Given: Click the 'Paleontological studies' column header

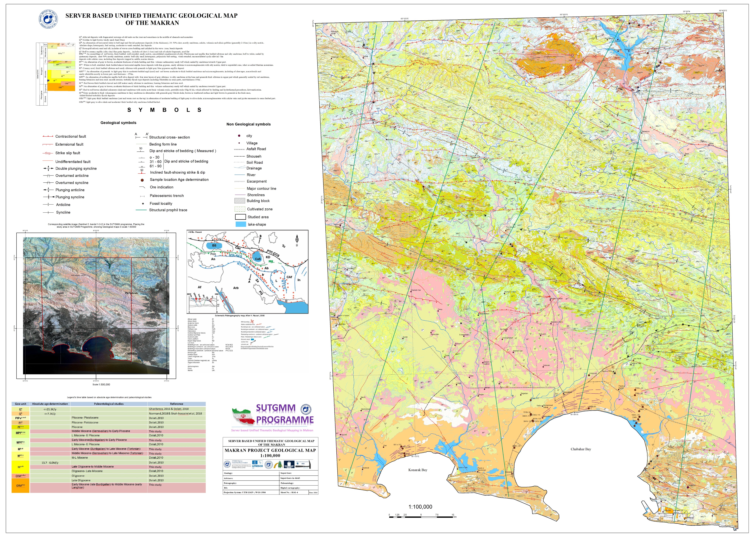Looking at the screenshot, I should pos(109,404).
